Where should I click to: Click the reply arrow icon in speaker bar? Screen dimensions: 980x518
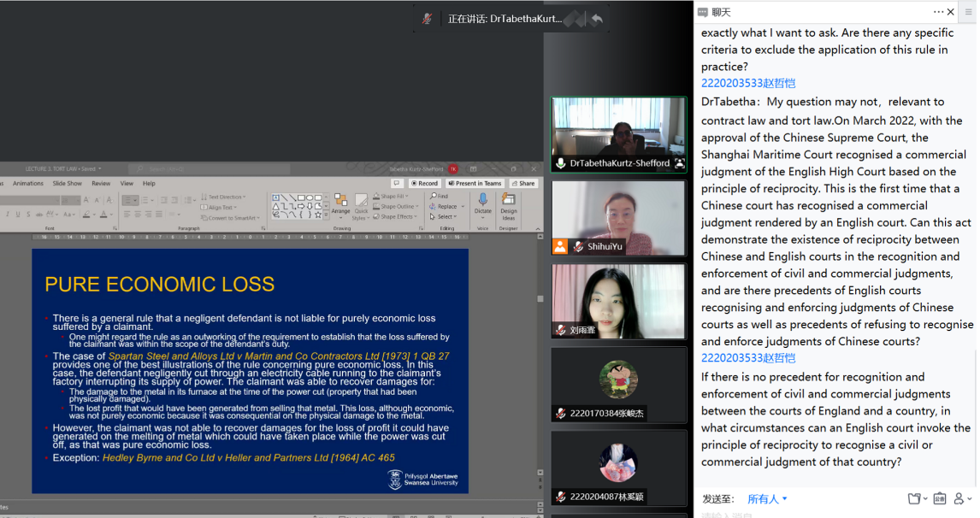click(x=598, y=19)
